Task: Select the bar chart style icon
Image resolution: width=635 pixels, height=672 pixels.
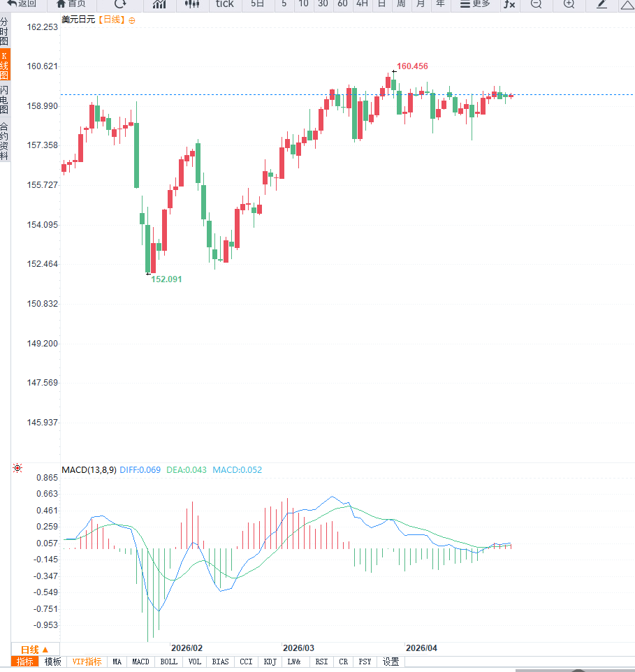Action: (159, 4)
